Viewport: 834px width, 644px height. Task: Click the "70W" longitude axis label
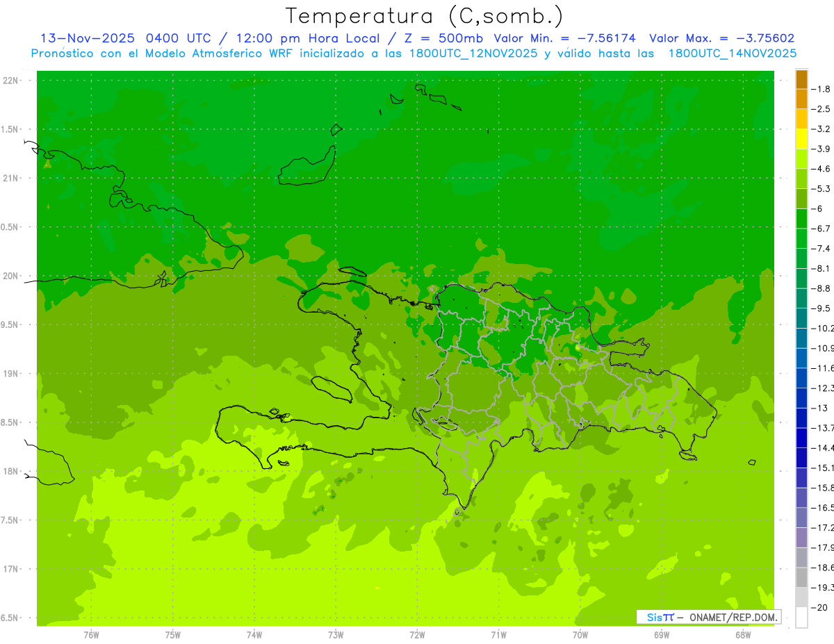pos(580,635)
